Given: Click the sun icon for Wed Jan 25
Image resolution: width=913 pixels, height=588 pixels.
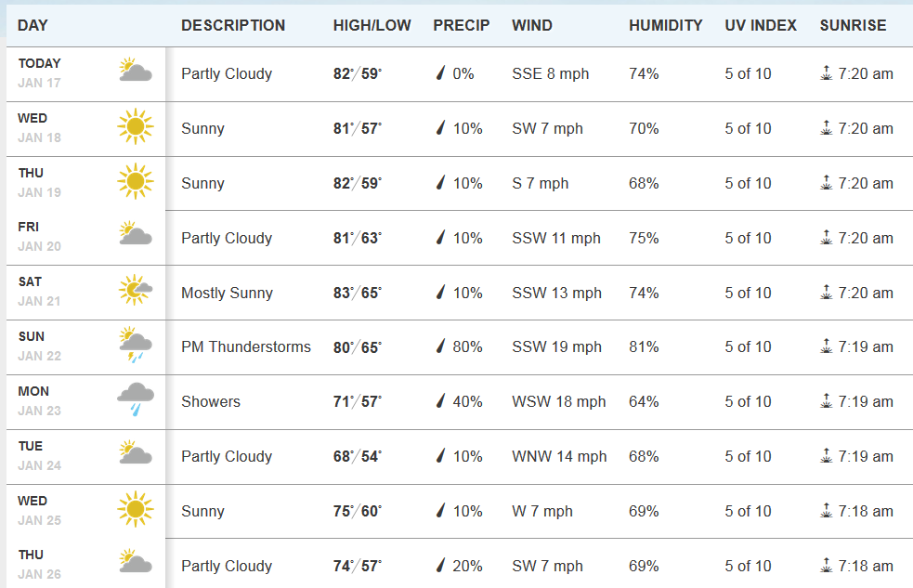Looking at the screenshot, I should coord(136,509).
